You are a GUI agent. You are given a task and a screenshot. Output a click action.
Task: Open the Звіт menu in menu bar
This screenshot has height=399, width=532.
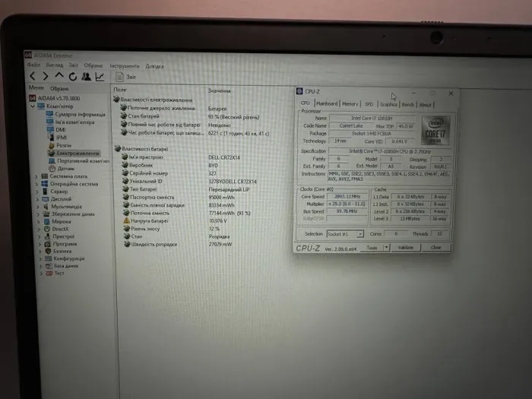73,65
